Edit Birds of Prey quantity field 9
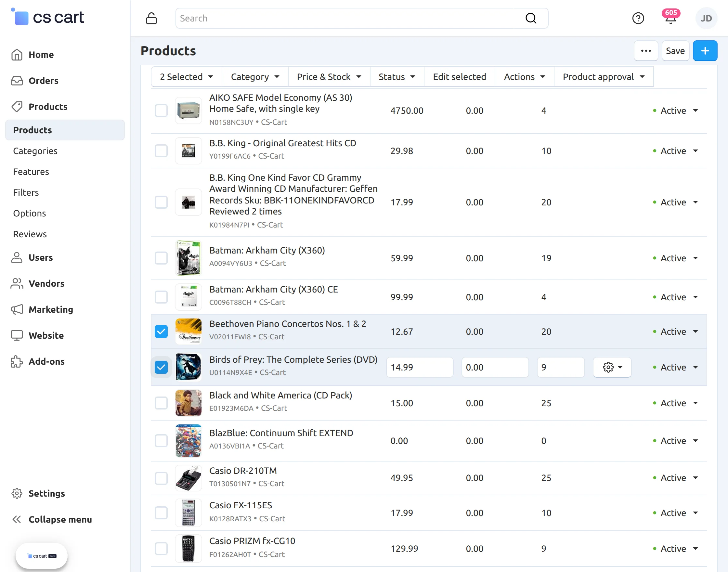 561,367
